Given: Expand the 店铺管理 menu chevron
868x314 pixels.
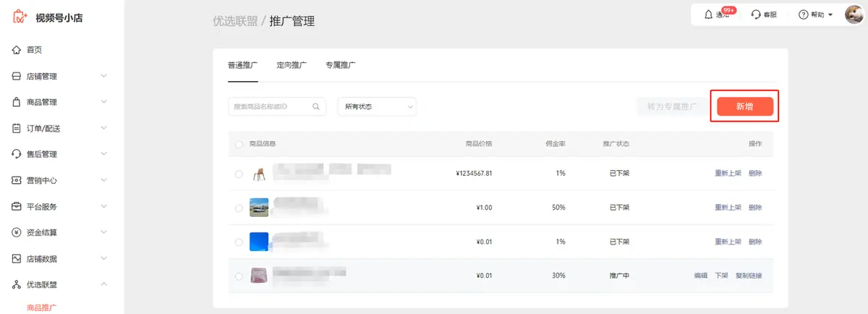Looking at the screenshot, I should point(104,76).
